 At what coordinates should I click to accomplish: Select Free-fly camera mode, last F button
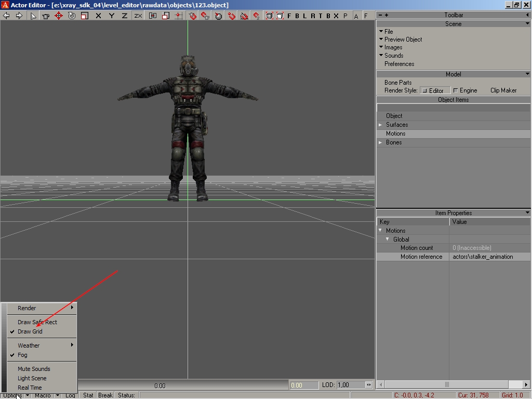[366, 16]
